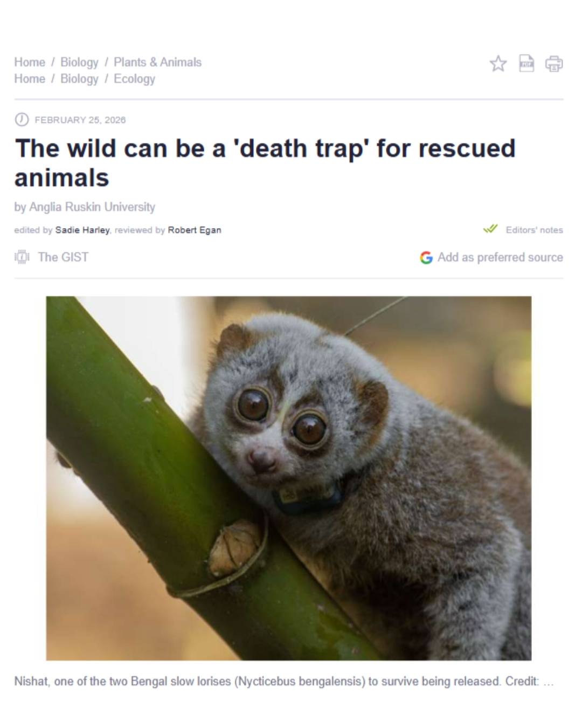Bookmark article with the star icon

498,64
